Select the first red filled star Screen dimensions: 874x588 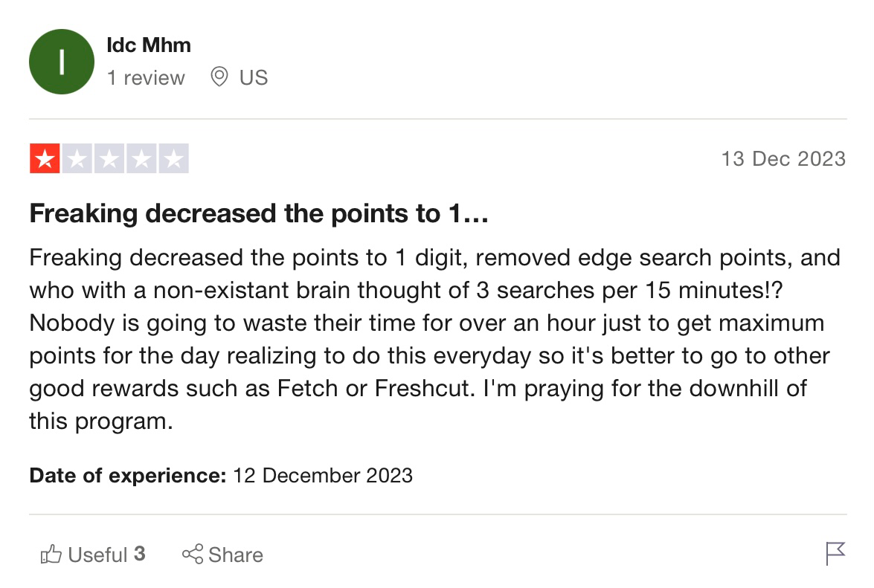[45, 158]
